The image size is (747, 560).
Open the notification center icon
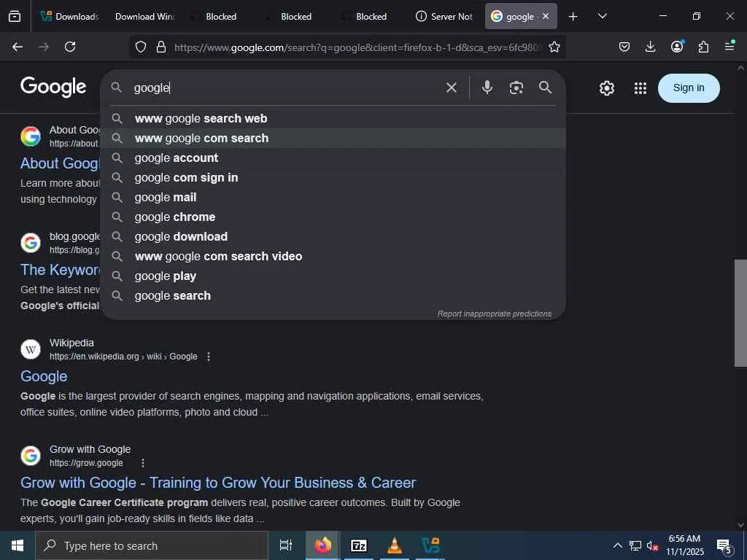point(724,545)
